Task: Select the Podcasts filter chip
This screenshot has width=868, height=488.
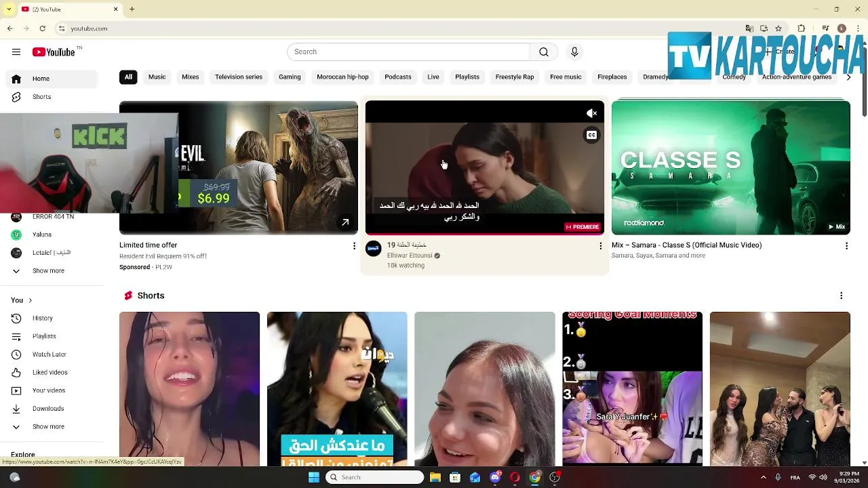Action: tap(398, 77)
